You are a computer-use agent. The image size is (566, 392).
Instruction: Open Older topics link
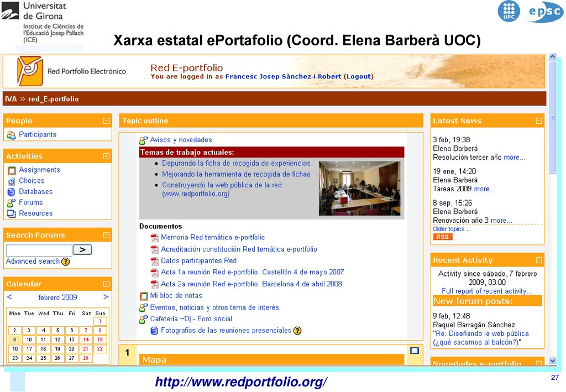pos(448,229)
